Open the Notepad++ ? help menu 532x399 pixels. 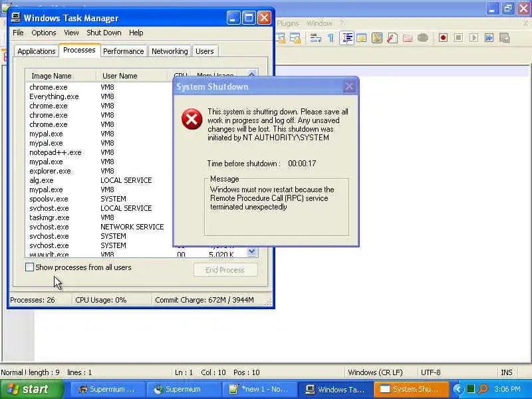(342, 23)
